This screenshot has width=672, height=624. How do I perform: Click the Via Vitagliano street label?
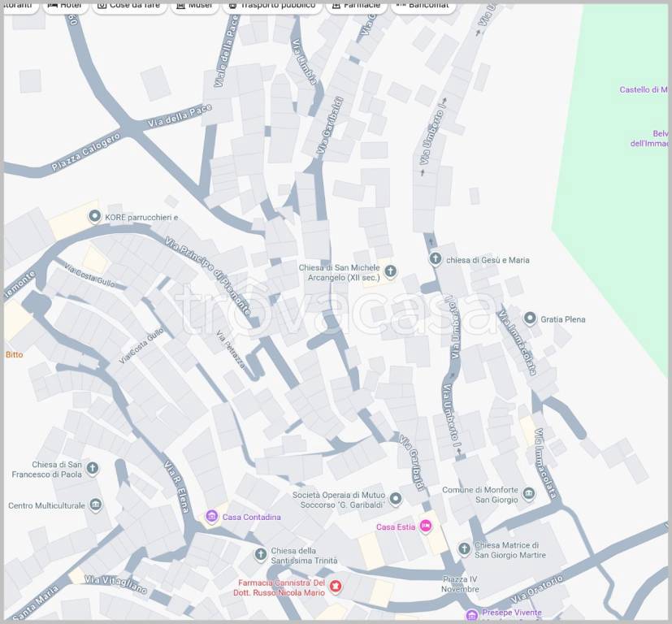pos(115,584)
